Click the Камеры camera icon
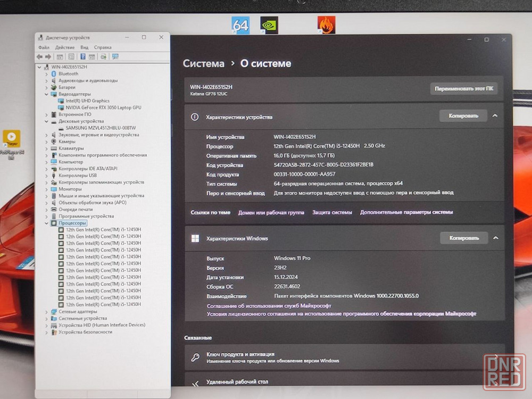The height and width of the screenshot is (399, 532). pyautogui.click(x=54, y=142)
